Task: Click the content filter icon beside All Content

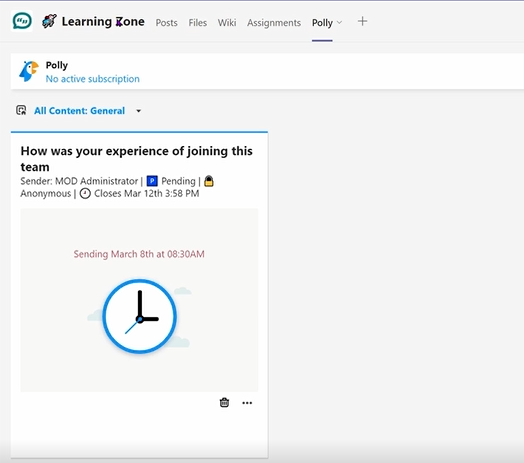Action: click(x=21, y=110)
